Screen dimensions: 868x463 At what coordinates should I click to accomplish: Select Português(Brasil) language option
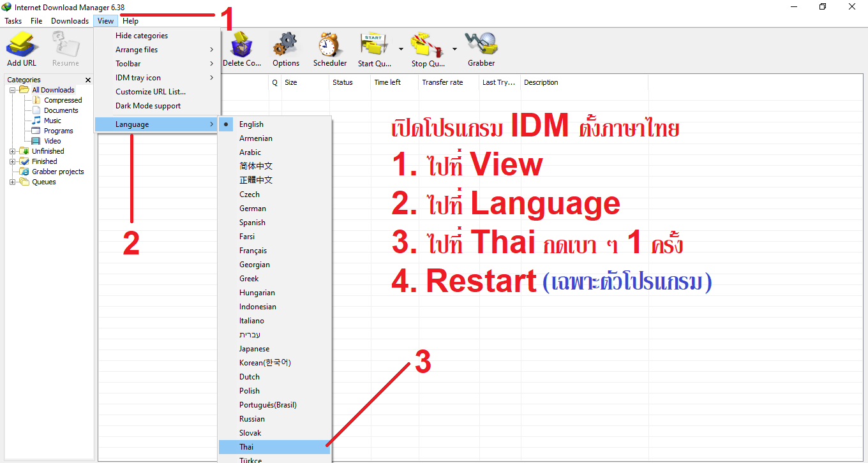coord(275,405)
